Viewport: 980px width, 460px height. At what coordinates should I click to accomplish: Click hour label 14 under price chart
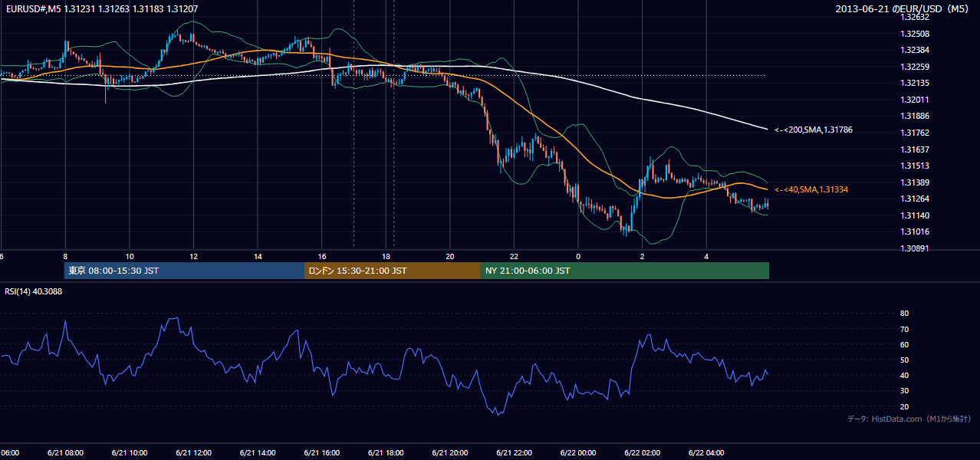pyautogui.click(x=258, y=256)
